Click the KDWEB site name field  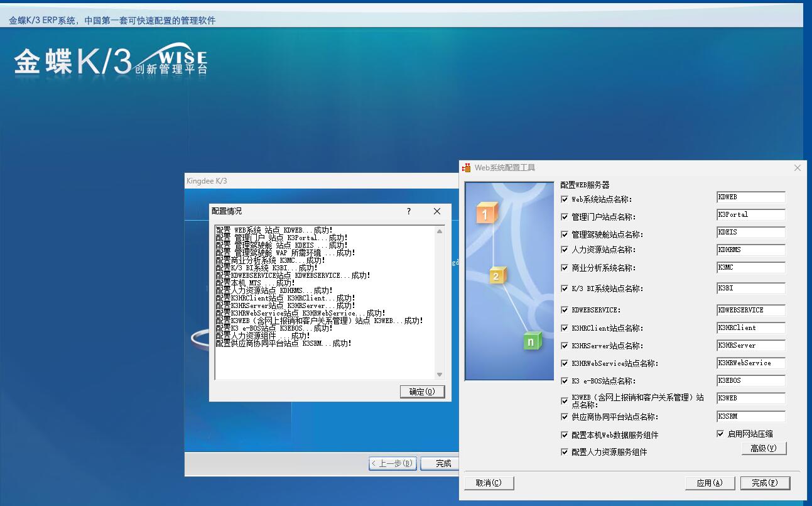(x=751, y=197)
